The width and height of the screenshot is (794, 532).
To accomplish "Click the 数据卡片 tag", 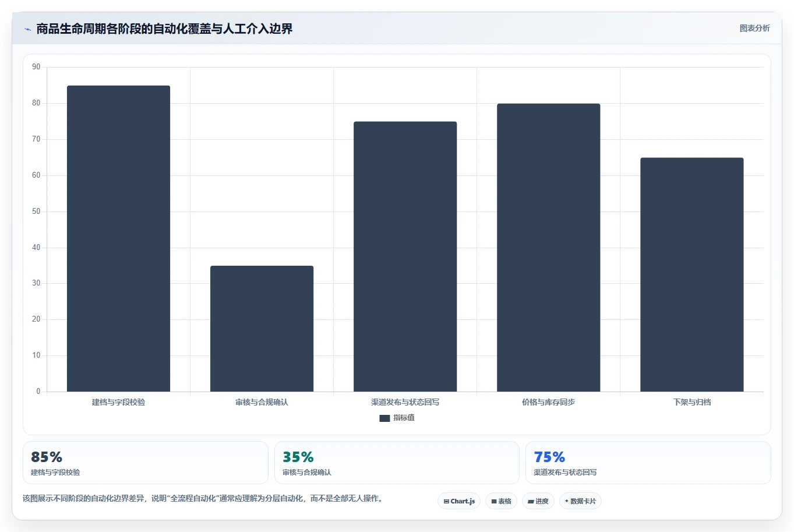I will pyautogui.click(x=580, y=501).
